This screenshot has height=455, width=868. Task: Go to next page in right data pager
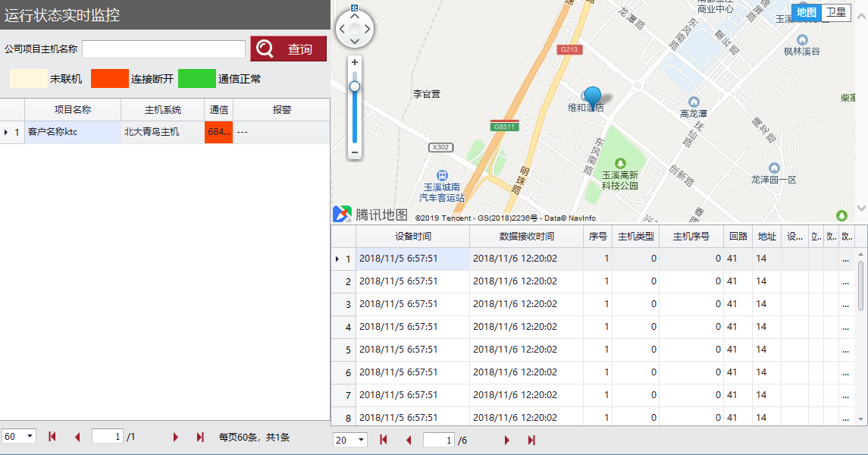point(507,441)
